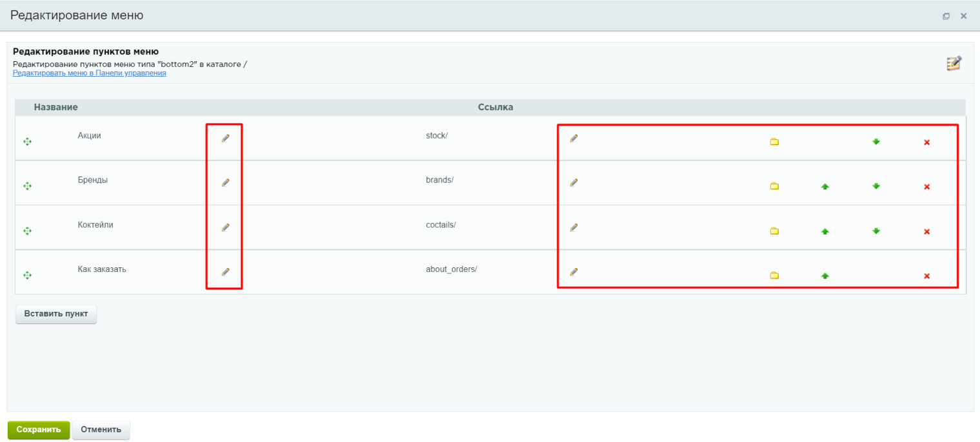Delete the Коктейли menu item
Viewport: 980px width, 442px height.
[926, 231]
